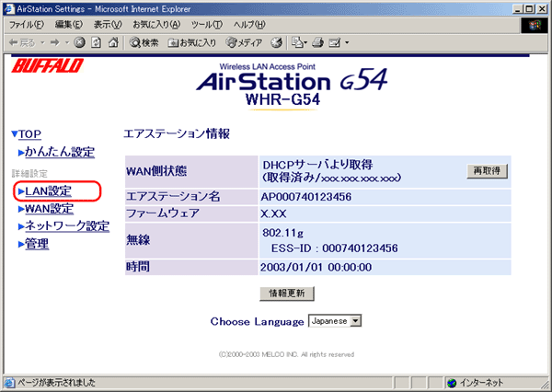
Task: Open the Mail button dropdown arrow
Action: pos(305,43)
